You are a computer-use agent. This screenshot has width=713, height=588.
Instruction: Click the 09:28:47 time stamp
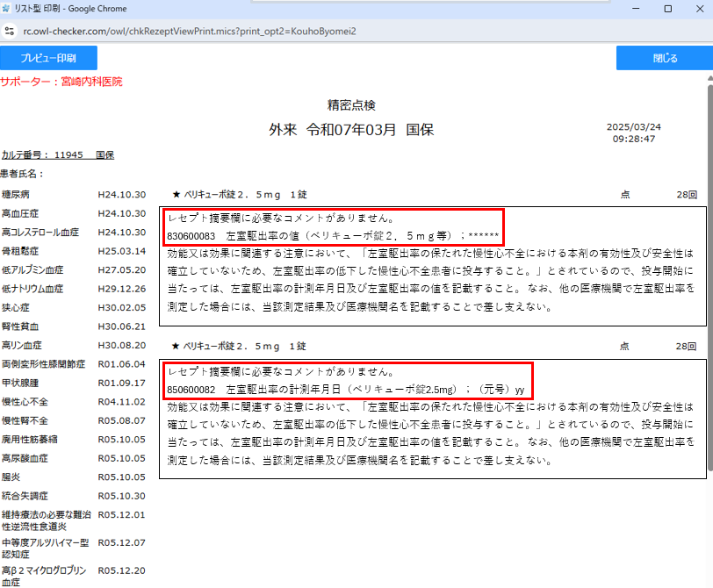point(633,139)
